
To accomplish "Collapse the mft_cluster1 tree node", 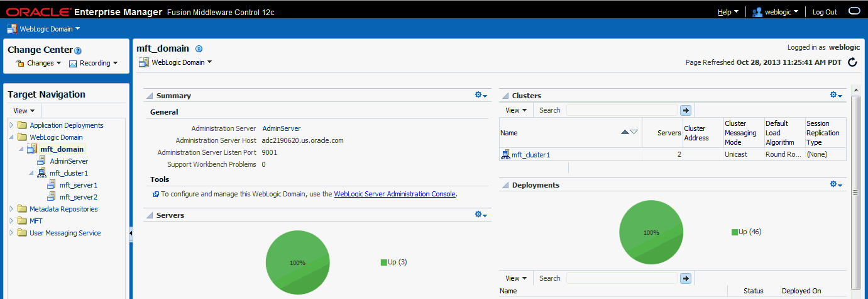I will tap(31, 173).
